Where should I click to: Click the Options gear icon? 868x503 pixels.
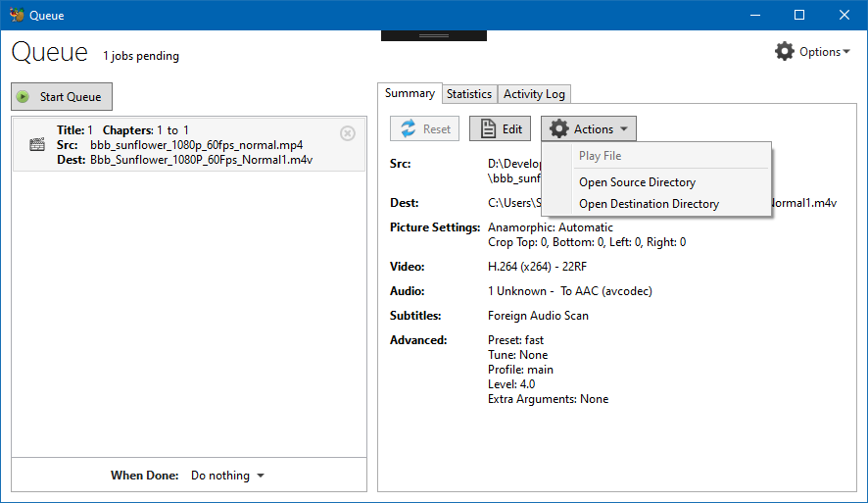tap(785, 52)
